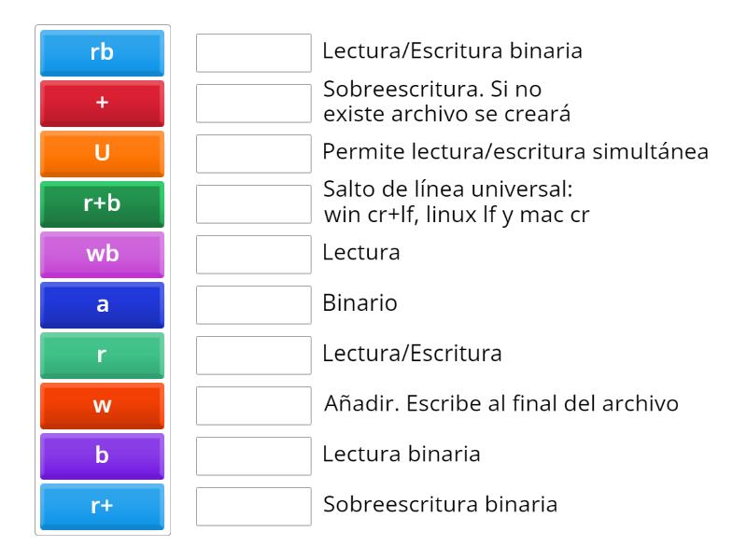The image size is (747, 560).
Task: Select the answer box for Lectura binaria
Action: point(254,456)
